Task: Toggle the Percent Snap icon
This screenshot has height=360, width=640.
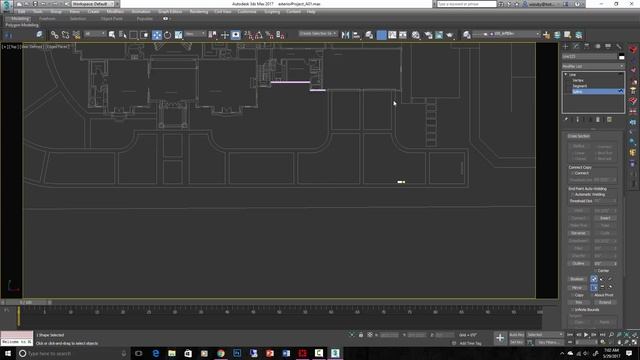Action: coord(269,35)
